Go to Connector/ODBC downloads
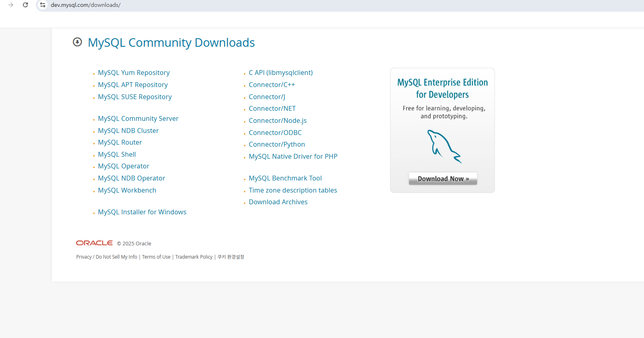Viewport: 644px width, 338px height. [275, 133]
